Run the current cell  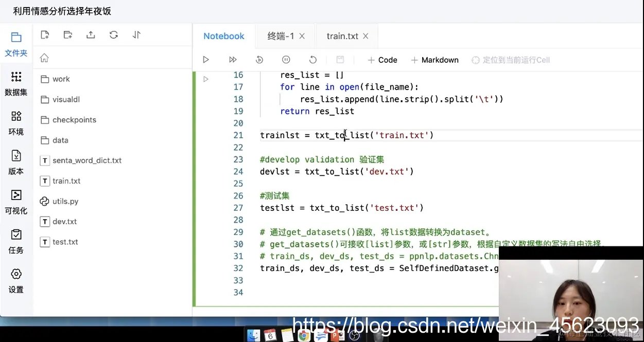tap(206, 60)
